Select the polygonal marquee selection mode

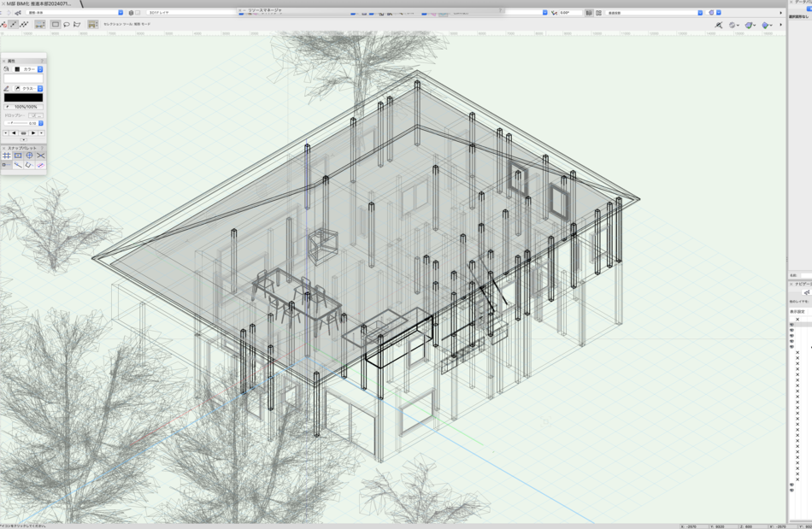(x=77, y=25)
